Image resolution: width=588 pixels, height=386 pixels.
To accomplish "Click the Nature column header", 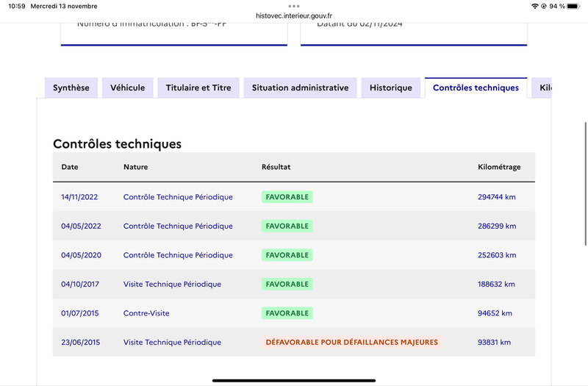I will 136,167.
